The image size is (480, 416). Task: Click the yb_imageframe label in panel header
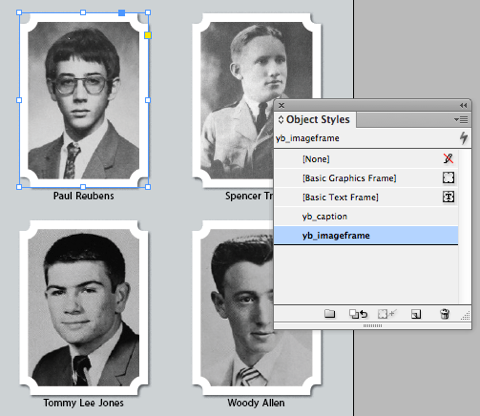pyautogui.click(x=307, y=138)
